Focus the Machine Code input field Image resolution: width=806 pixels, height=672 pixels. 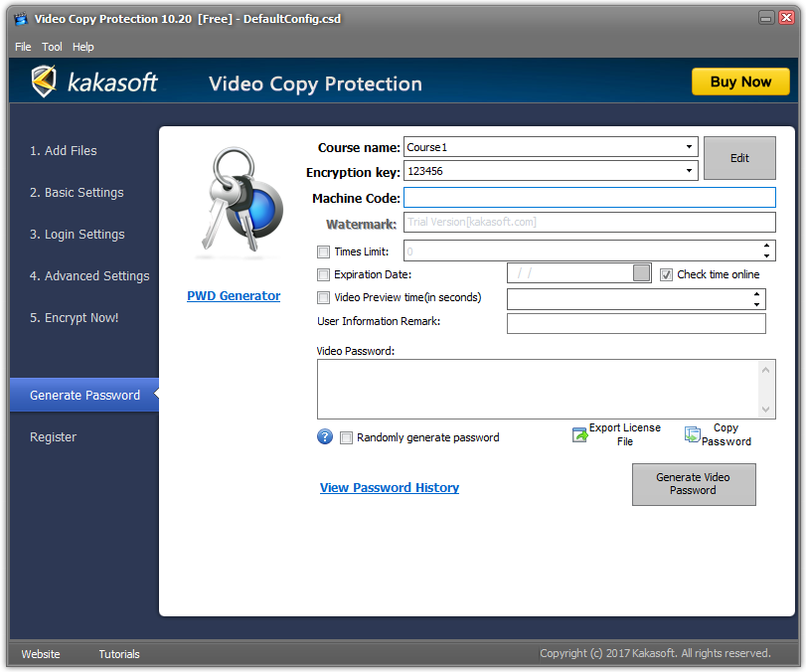pos(589,198)
